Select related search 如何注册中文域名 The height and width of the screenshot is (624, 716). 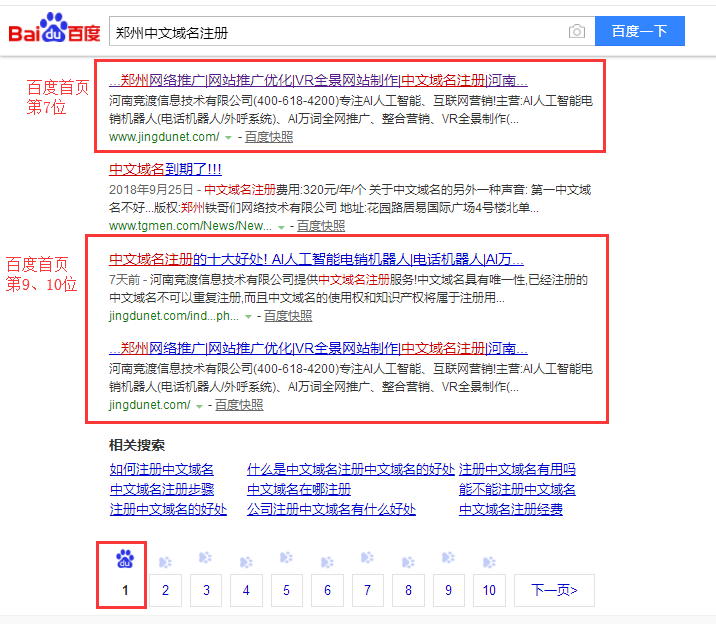[x=161, y=469]
